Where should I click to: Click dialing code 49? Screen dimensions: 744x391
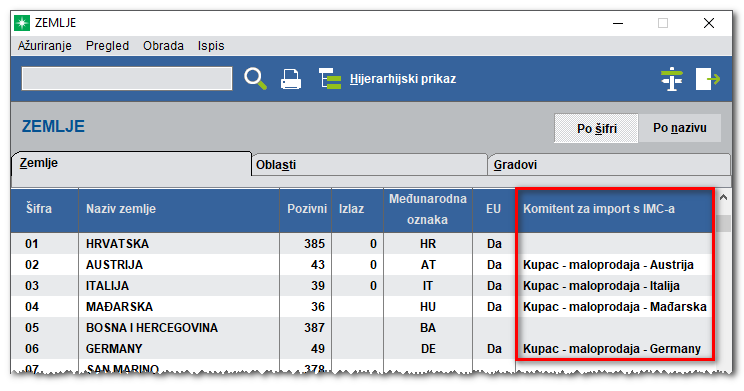tap(318, 348)
